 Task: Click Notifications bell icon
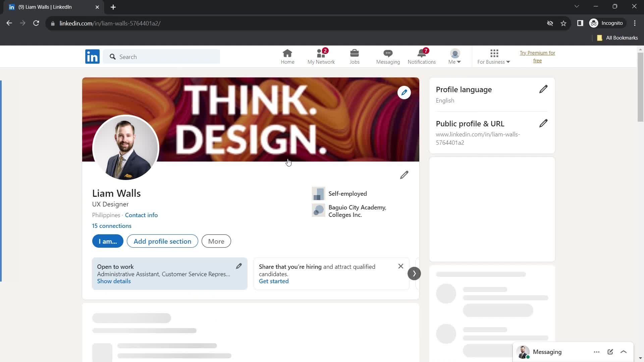[422, 53]
